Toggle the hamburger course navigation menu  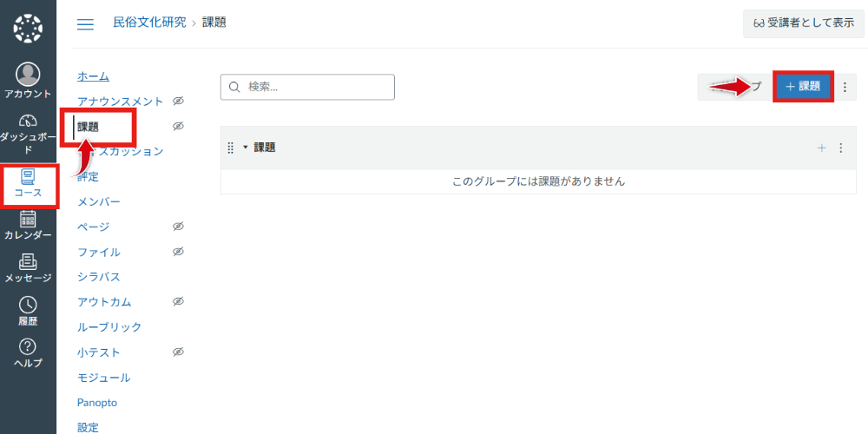click(85, 23)
